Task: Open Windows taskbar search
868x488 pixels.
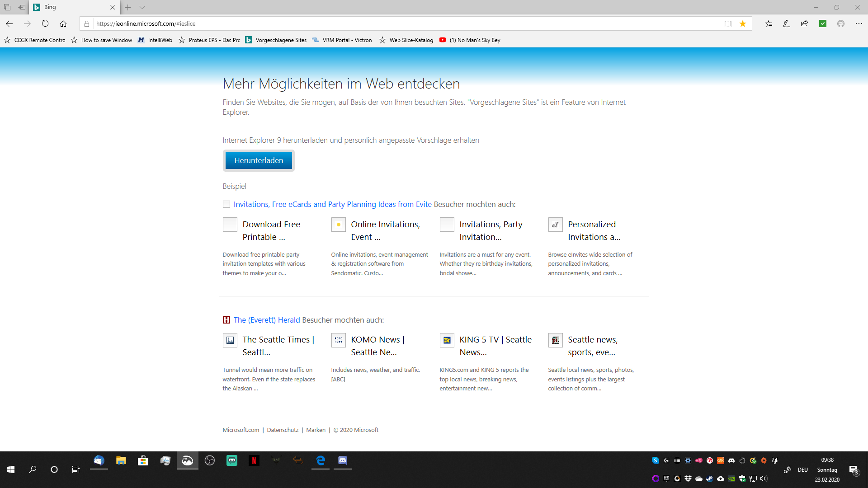Action: tap(33, 469)
